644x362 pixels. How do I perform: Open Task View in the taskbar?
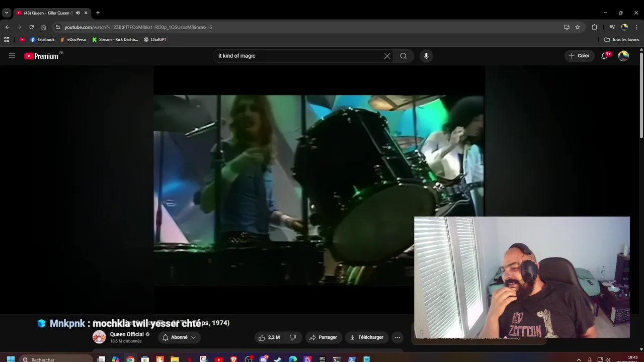tap(101, 359)
